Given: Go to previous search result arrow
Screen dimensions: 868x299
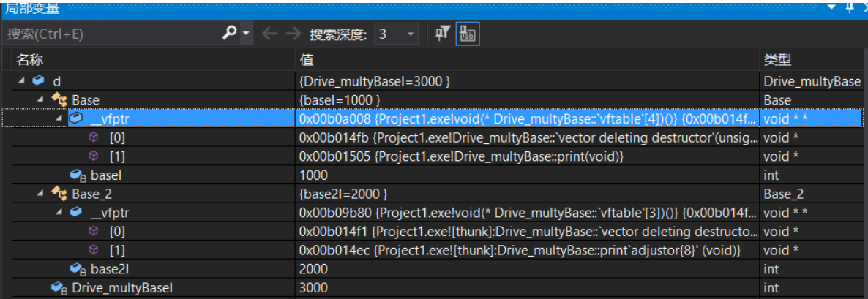Looking at the screenshot, I should click(269, 34).
